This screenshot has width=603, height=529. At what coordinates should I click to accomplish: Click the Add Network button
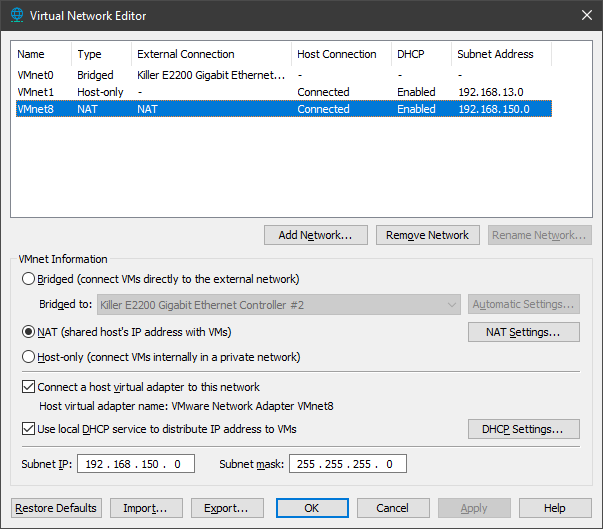pyautogui.click(x=316, y=235)
